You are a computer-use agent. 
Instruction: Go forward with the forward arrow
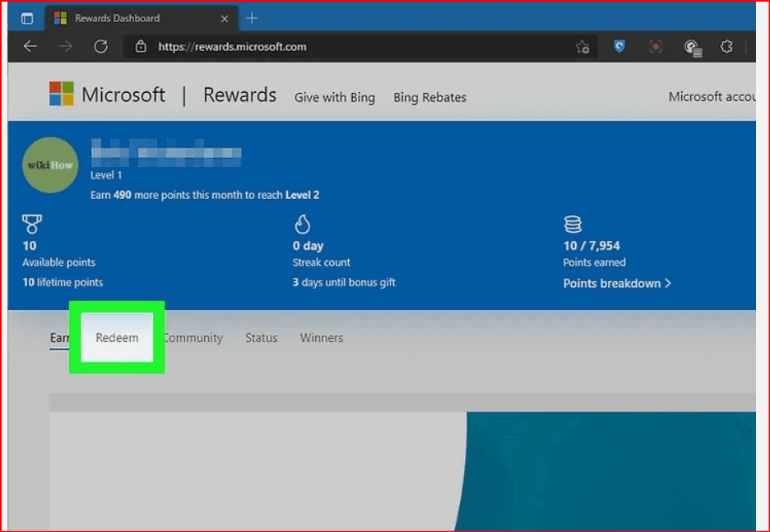point(65,47)
